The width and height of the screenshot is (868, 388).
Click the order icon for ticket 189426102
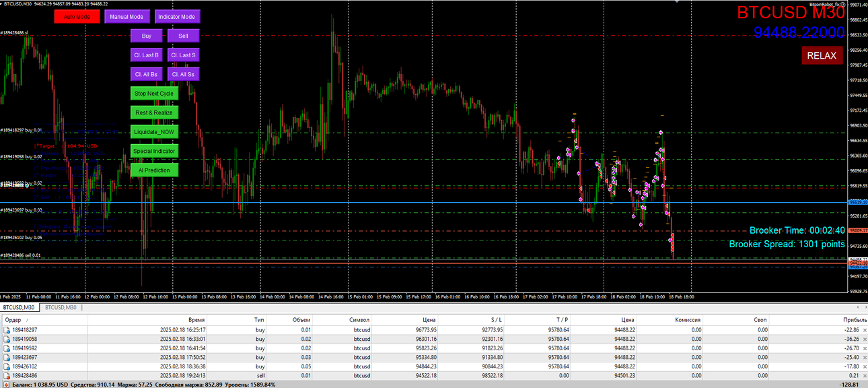[7, 366]
